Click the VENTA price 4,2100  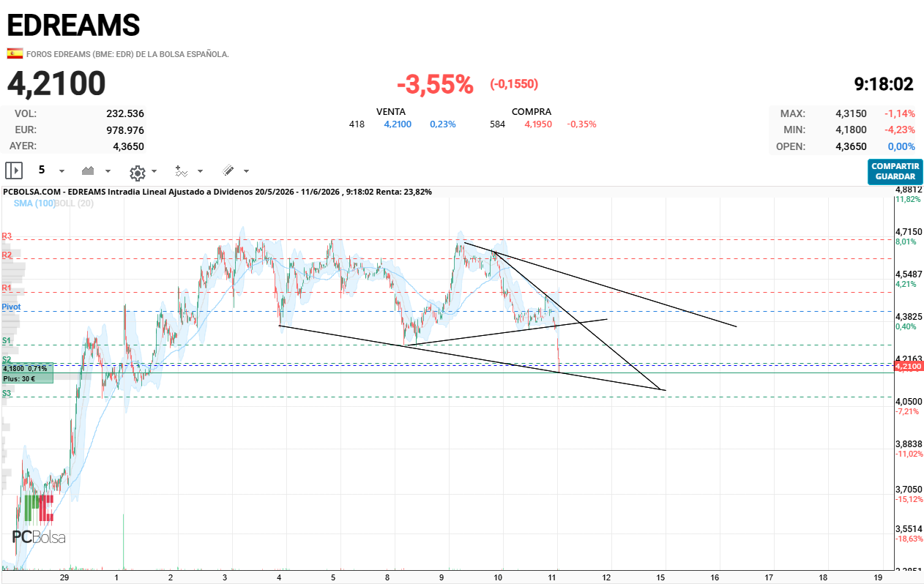(x=398, y=124)
